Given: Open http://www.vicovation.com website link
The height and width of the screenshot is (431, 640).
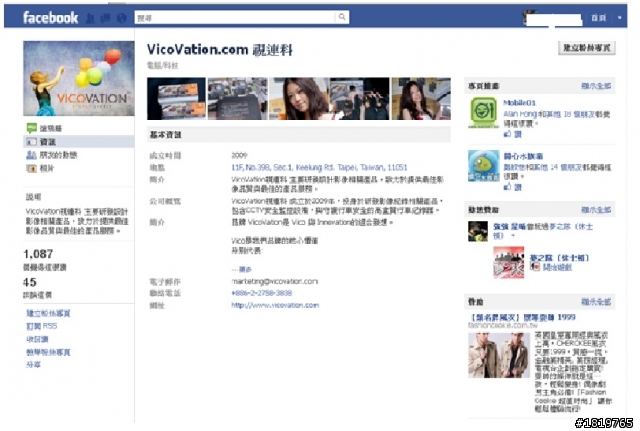Looking at the screenshot, I should pyautogui.click(x=275, y=305).
